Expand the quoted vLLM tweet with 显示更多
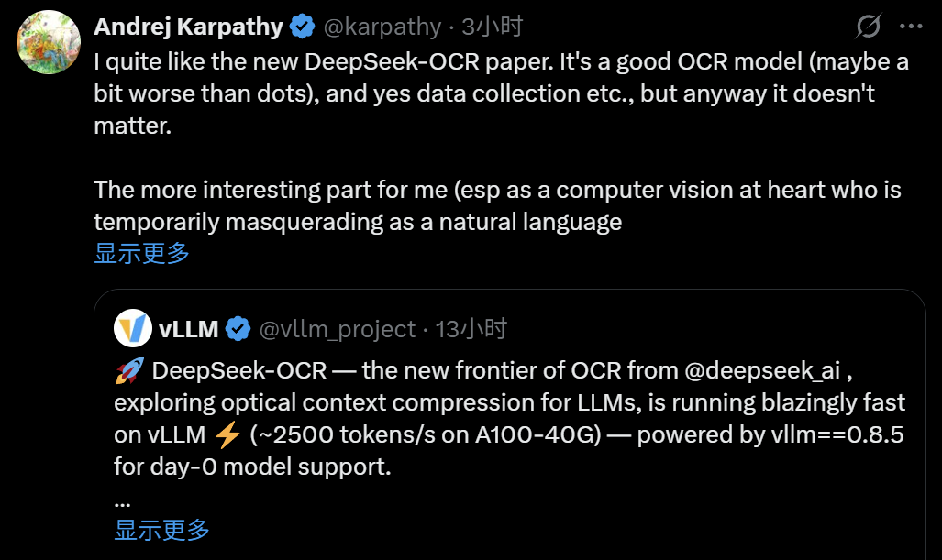 click(x=162, y=530)
